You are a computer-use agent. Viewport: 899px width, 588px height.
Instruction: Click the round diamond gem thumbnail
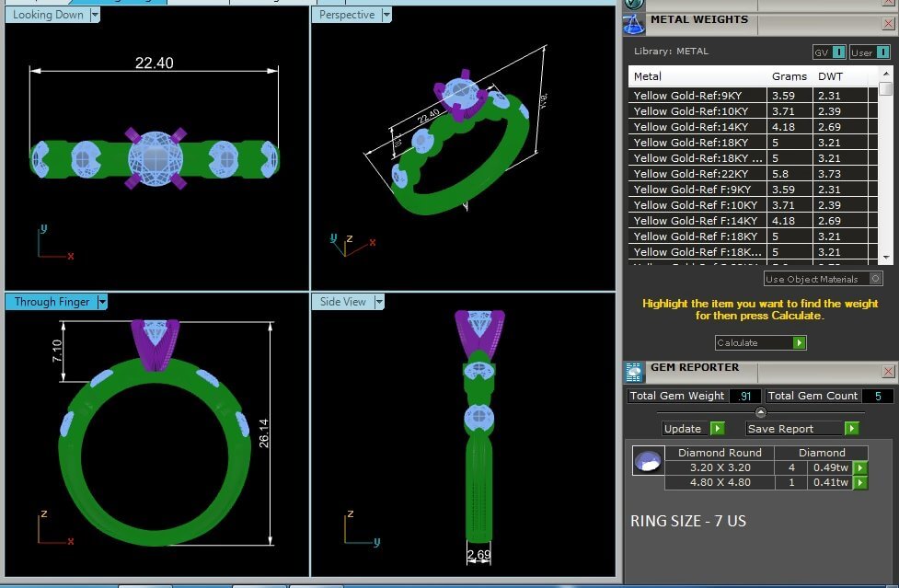pyautogui.click(x=648, y=461)
